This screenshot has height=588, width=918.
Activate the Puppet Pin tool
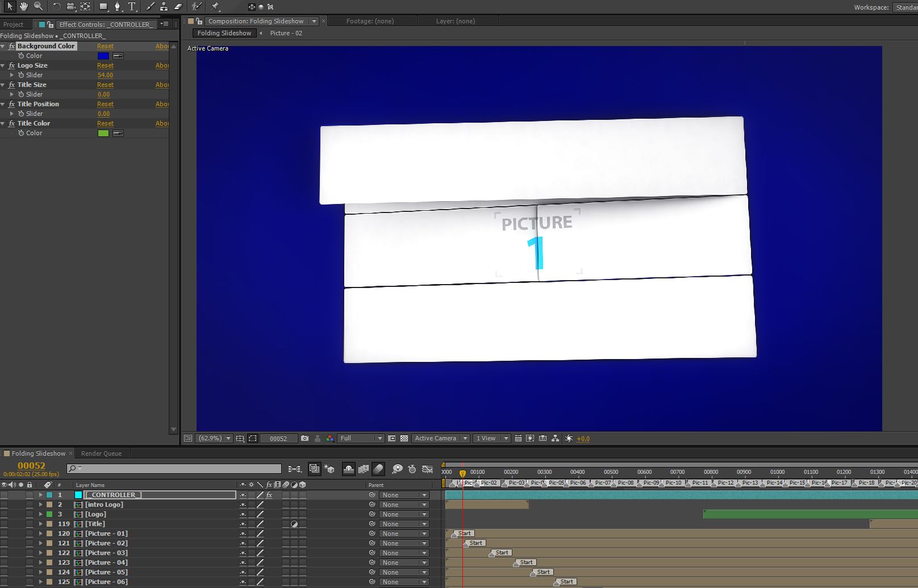pyautogui.click(x=215, y=6)
